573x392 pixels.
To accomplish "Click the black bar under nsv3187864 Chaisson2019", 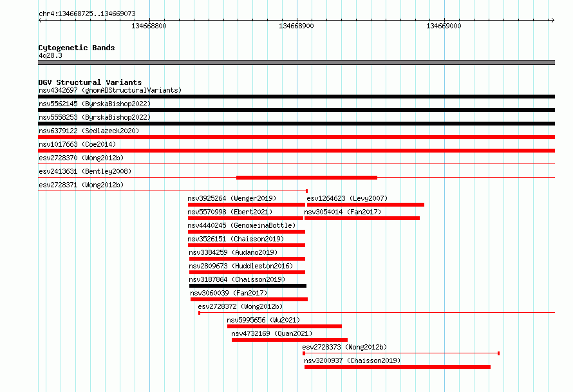I will (x=248, y=286).
